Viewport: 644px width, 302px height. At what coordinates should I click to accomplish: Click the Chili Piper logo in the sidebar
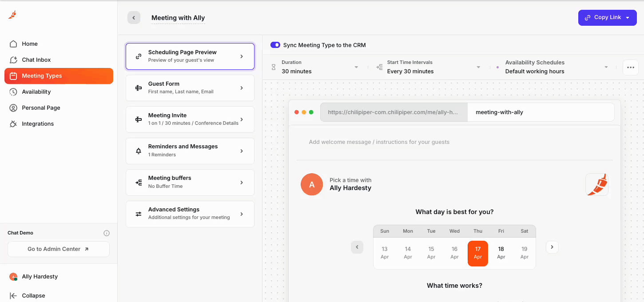[12, 15]
